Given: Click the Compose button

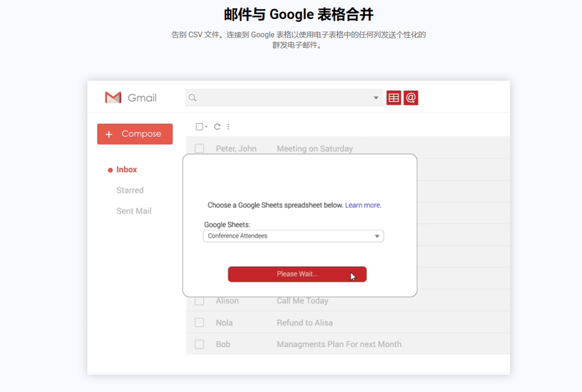Looking at the screenshot, I should coord(135,134).
